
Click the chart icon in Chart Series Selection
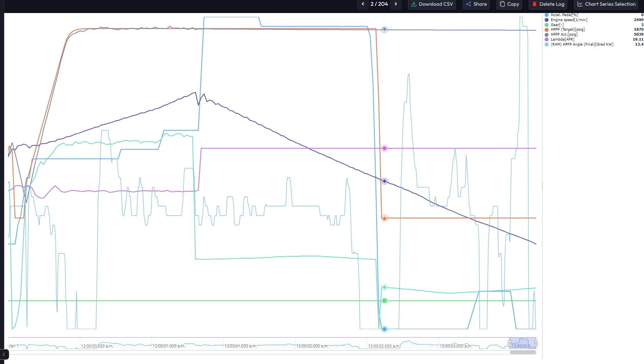tap(580, 4)
